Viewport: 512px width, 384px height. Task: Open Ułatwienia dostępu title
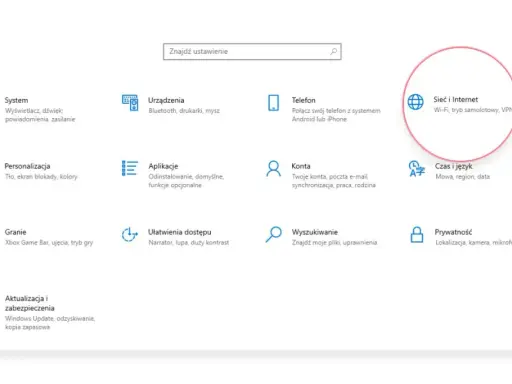pyautogui.click(x=180, y=232)
